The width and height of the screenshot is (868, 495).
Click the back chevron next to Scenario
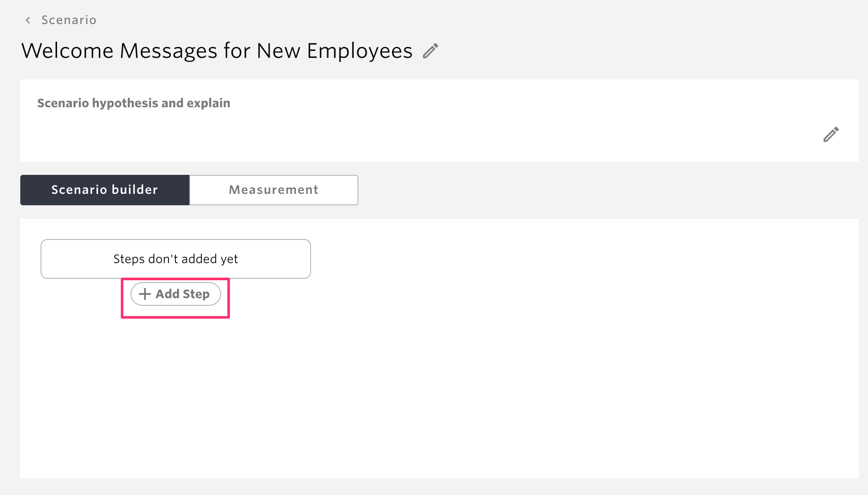[x=28, y=20]
